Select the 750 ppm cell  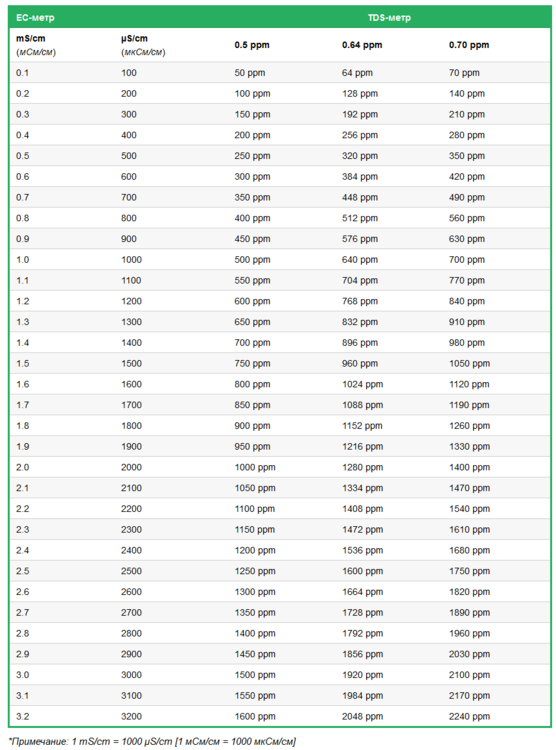click(252, 364)
